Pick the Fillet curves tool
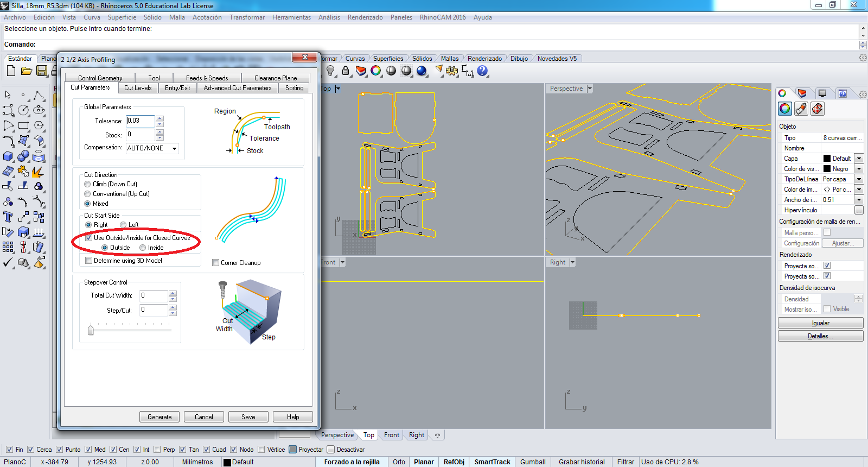 [x=8, y=141]
